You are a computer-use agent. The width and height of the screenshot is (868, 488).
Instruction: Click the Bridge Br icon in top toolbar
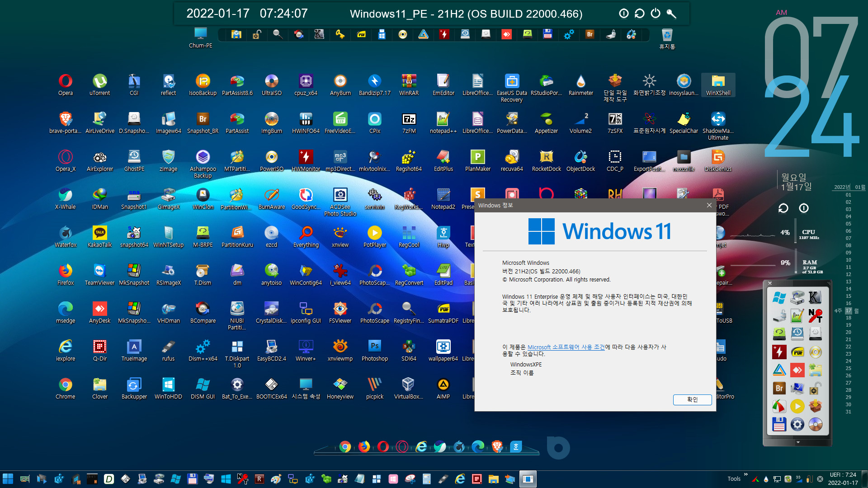(x=590, y=34)
